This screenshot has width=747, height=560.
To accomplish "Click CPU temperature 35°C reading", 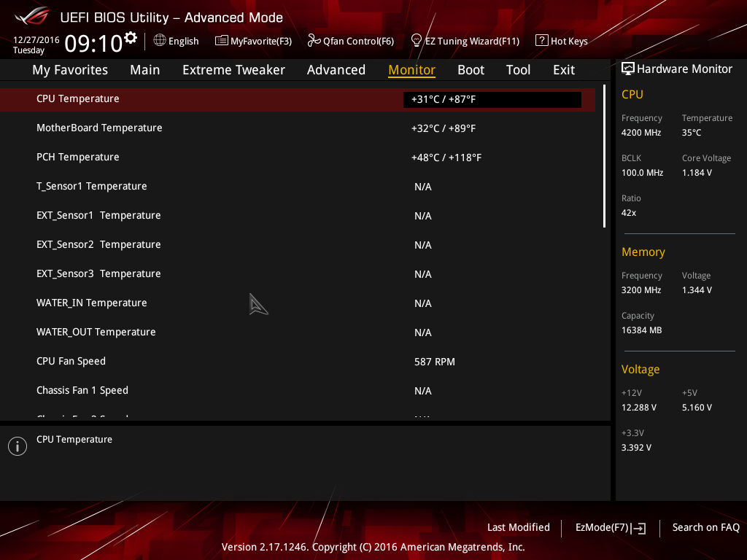I will 692,133.
